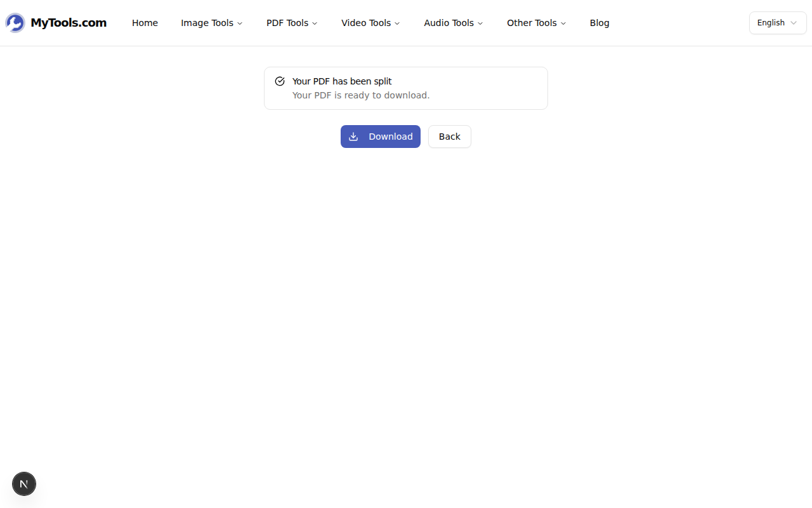Open the English language selector

tap(778, 22)
